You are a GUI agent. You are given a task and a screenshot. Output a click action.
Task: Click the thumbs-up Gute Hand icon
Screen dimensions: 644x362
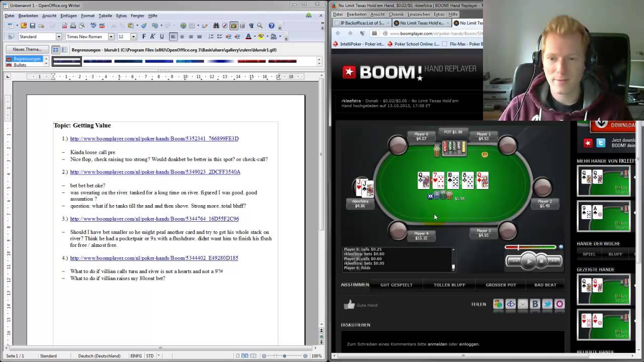[x=349, y=305]
